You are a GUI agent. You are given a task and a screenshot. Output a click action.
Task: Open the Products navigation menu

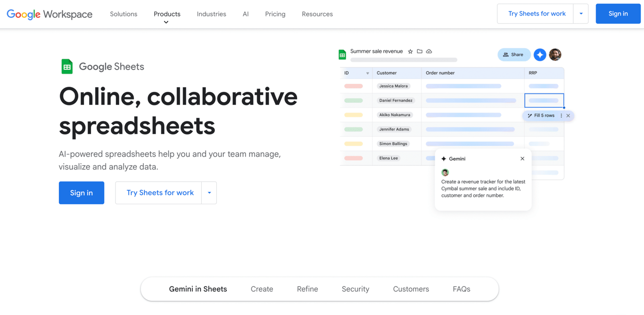coord(167,14)
